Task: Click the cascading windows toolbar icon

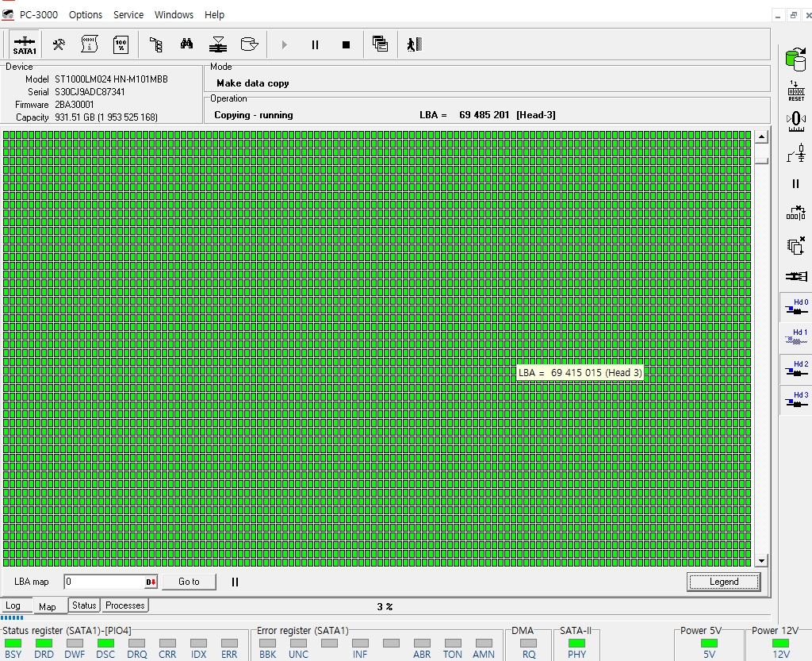Action: coord(380,44)
